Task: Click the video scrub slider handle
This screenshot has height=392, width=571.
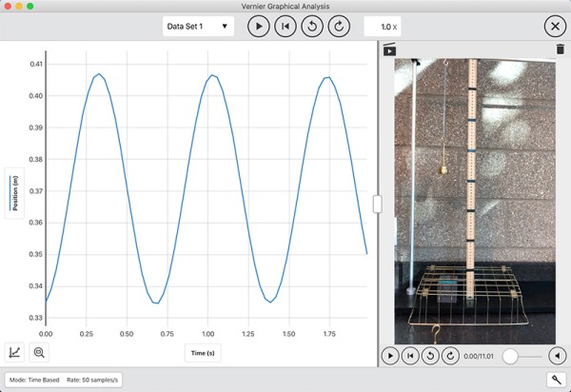Action: [x=510, y=356]
